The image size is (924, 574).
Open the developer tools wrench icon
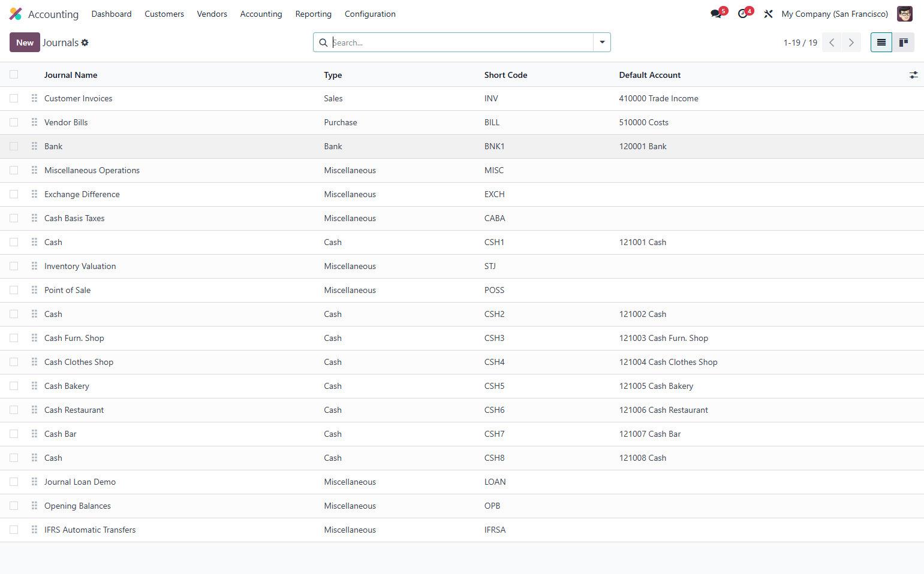[x=768, y=14]
